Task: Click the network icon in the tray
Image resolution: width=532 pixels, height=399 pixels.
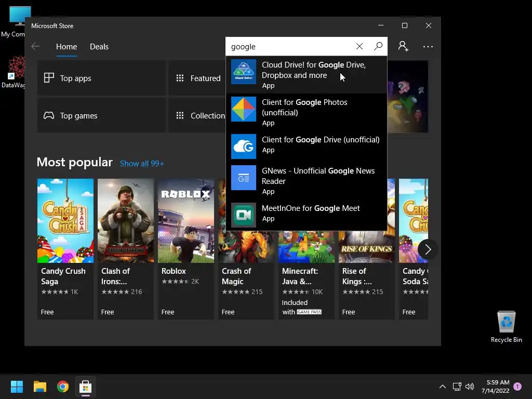Action: tap(457, 387)
